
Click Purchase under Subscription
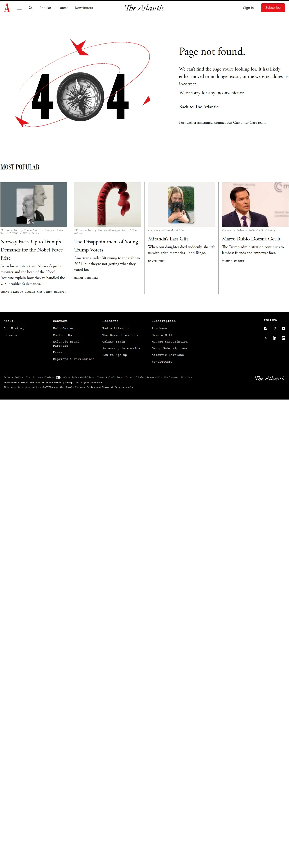[x=159, y=328]
